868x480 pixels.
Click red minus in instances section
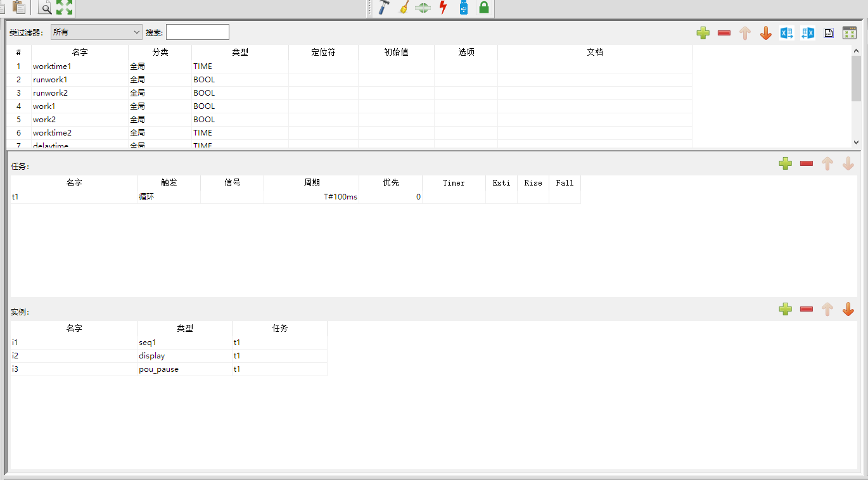(x=806, y=309)
